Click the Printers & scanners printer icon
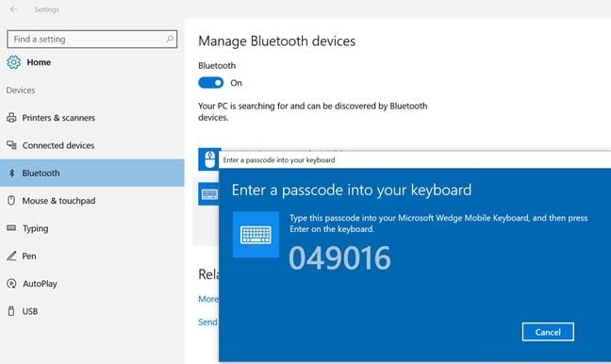This screenshot has height=364, width=611. (x=11, y=118)
